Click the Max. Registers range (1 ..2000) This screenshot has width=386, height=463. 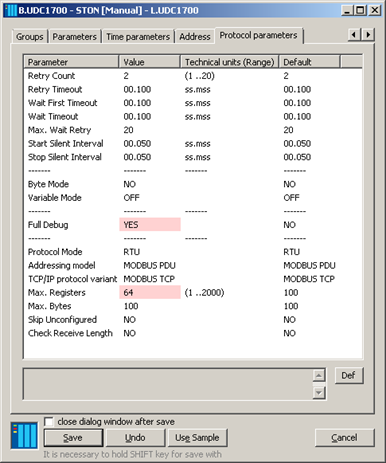point(204,292)
